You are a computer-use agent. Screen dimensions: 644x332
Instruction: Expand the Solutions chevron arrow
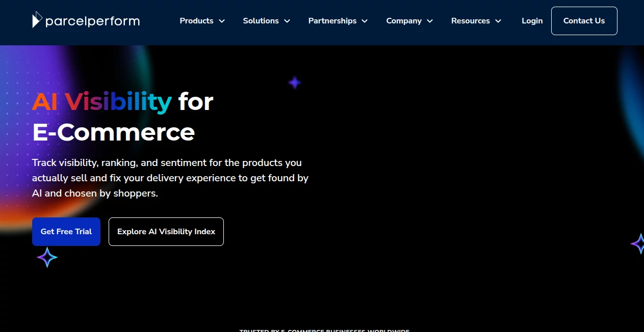coord(287,21)
